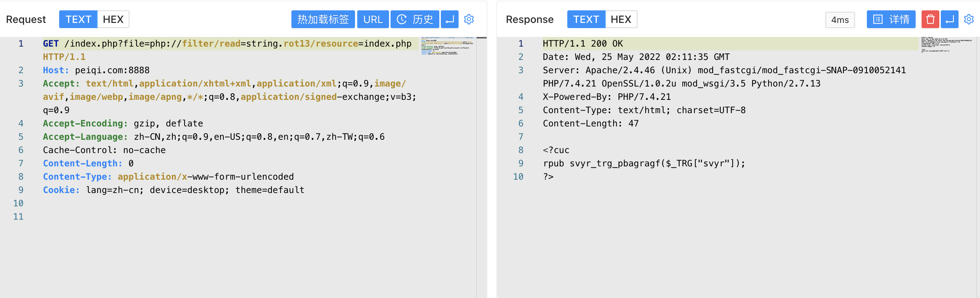This screenshot has width=980, height=298.
Task: Open the 历史 history button
Action: click(415, 19)
